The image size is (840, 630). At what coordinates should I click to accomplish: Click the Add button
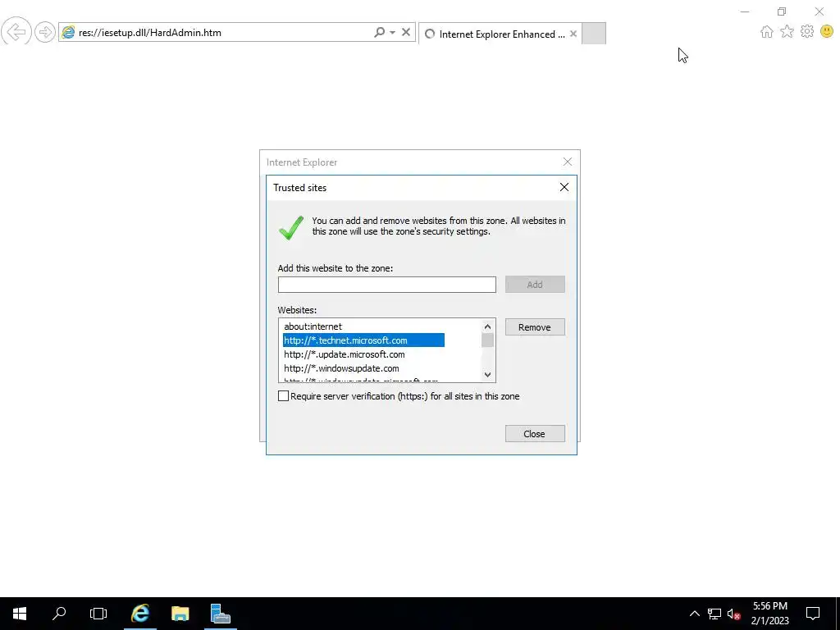coord(535,285)
